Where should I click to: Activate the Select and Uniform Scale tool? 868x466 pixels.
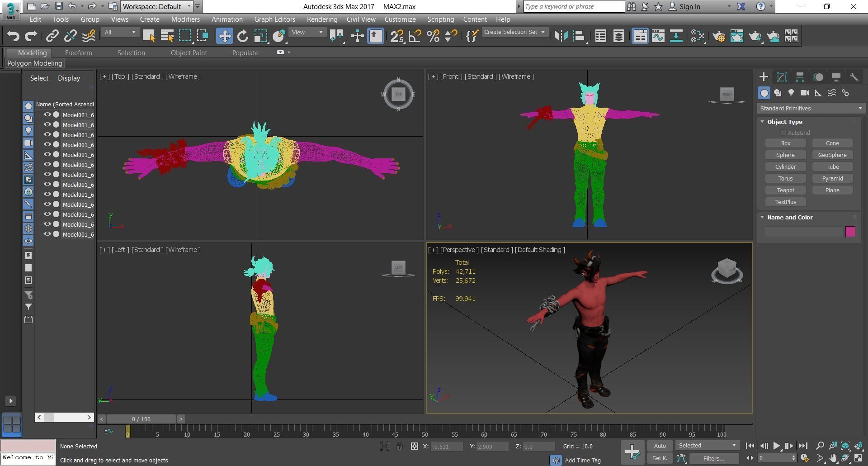261,36
